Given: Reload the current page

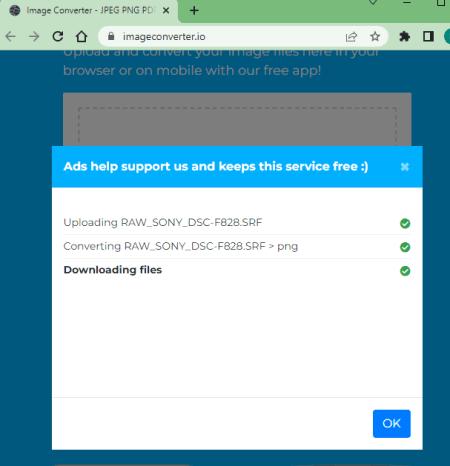Looking at the screenshot, I should [58, 36].
